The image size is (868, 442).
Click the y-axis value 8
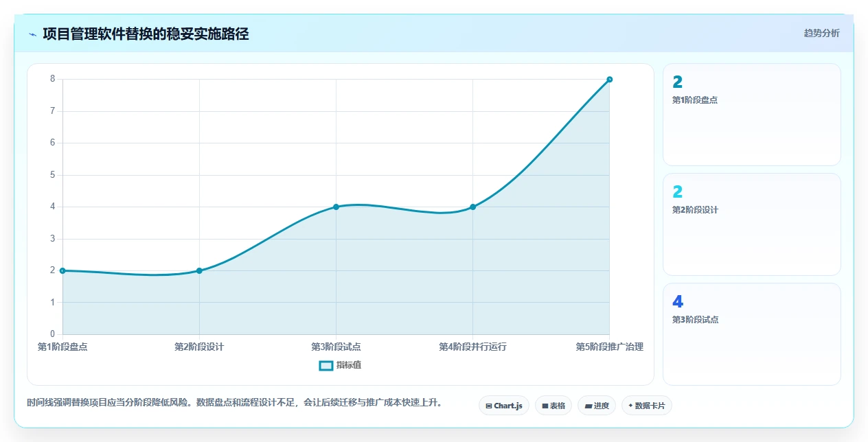[52, 79]
